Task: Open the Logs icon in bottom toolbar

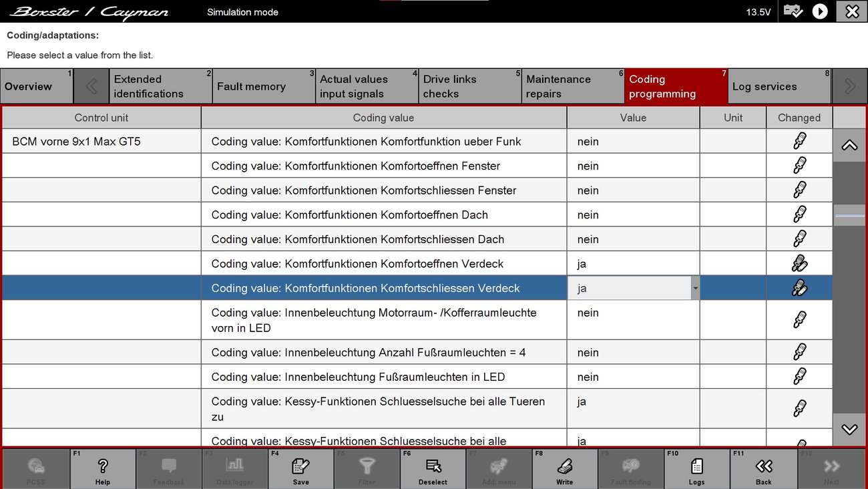Action: tap(696, 466)
